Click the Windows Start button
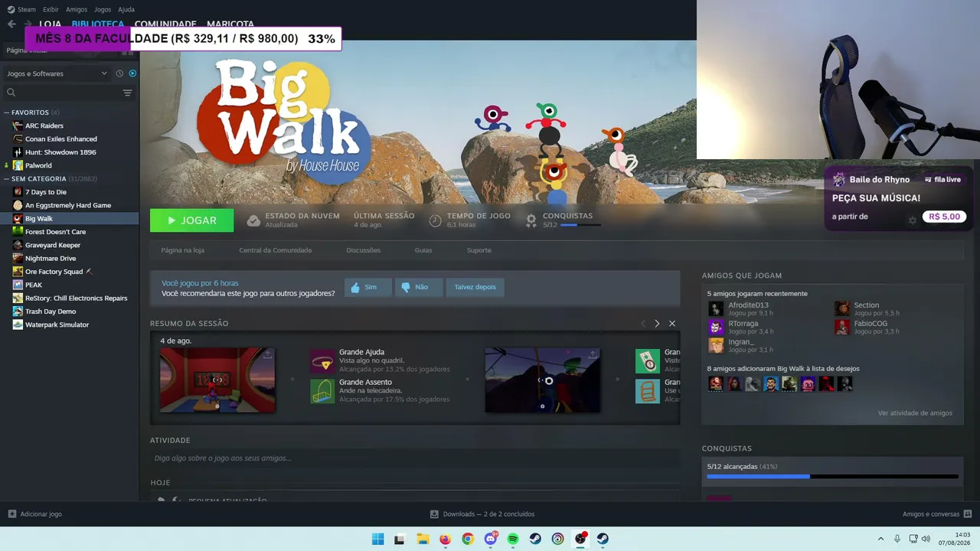Image resolution: width=980 pixels, height=551 pixels. pos(377,539)
